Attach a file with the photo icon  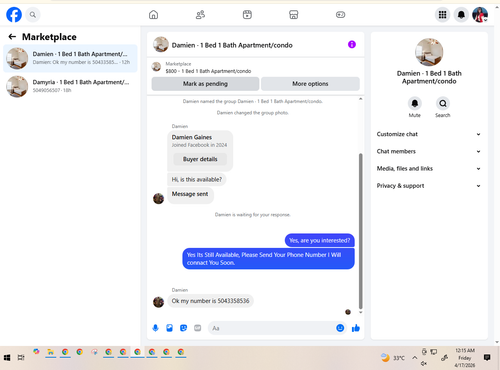click(x=169, y=328)
